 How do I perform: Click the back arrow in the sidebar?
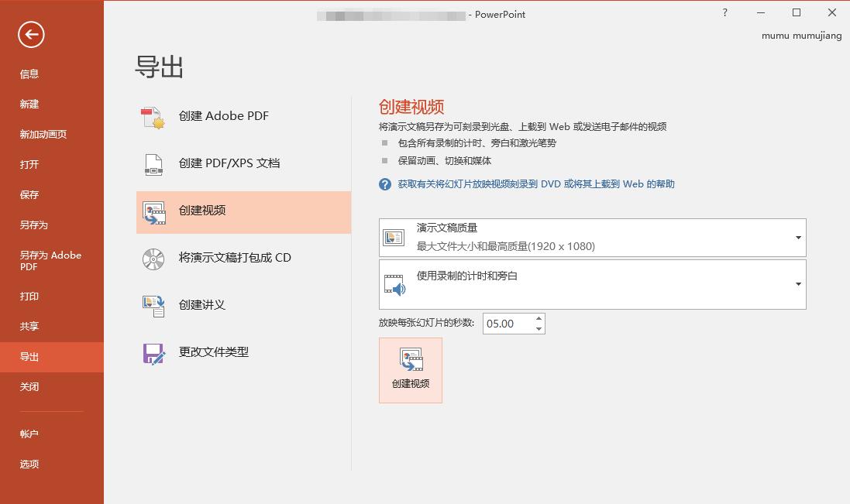30,35
